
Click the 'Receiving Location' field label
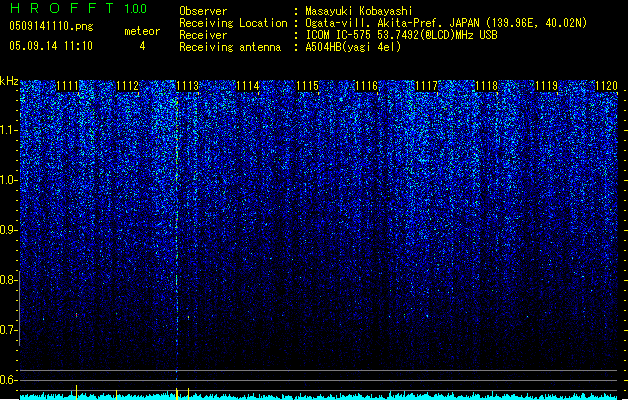pyautogui.click(x=233, y=23)
